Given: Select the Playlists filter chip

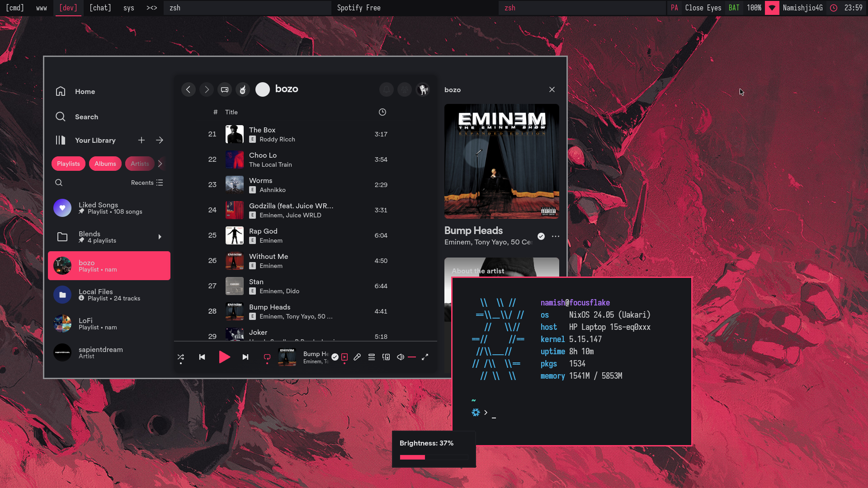Looking at the screenshot, I should click(68, 164).
